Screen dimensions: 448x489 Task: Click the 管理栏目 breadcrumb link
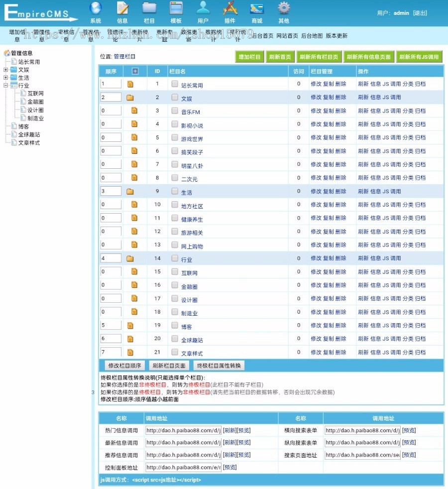pos(124,56)
